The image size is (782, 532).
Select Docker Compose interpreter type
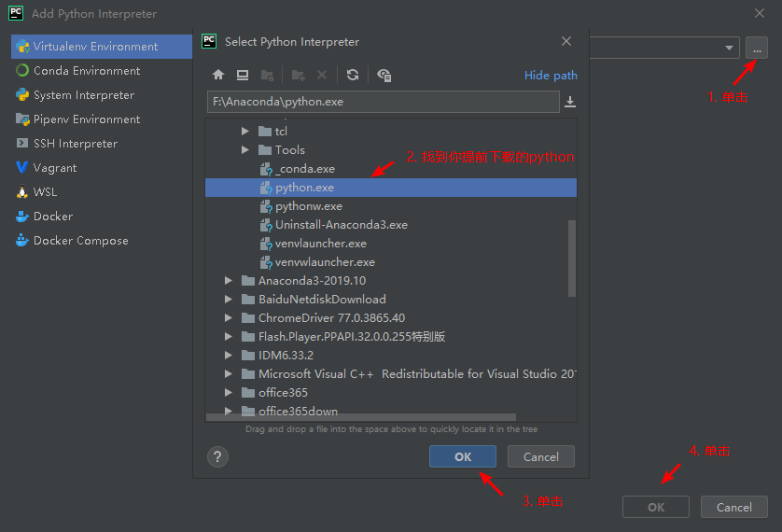pos(80,241)
